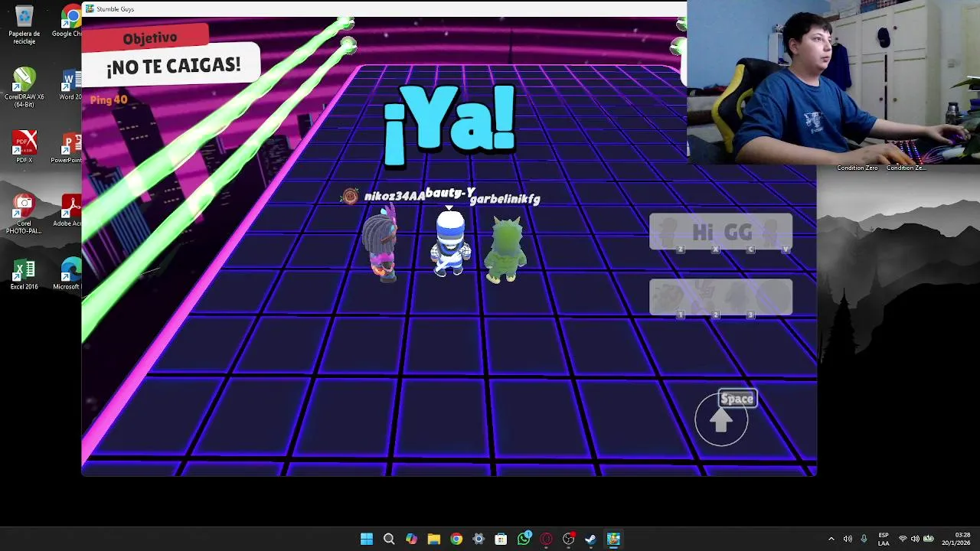
Task: Click the 'Ping 40' indicator
Action: 109,99
